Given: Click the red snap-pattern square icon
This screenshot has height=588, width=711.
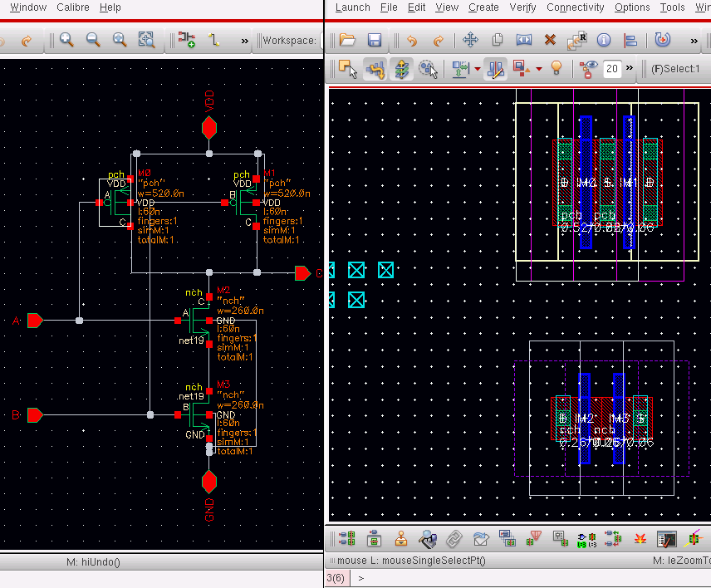Looking at the screenshot, I should click(522, 69).
